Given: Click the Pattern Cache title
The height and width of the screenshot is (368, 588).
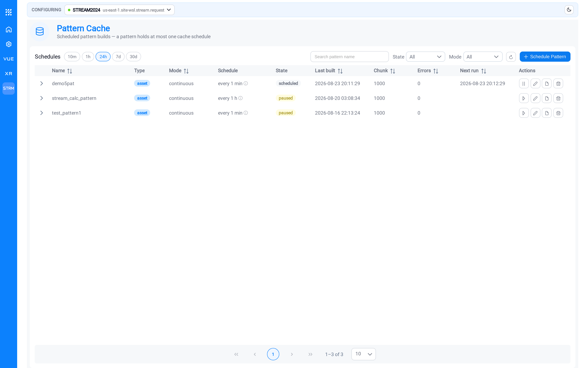Looking at the screenshot, I should 83,28.
